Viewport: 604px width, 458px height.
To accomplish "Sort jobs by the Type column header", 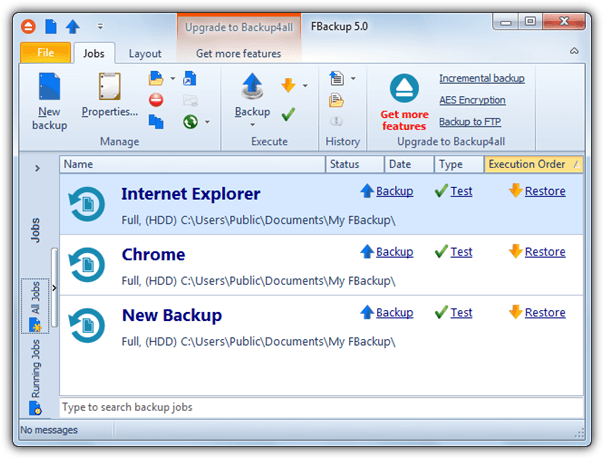I will pyautogui.click(x=459, y=164).
